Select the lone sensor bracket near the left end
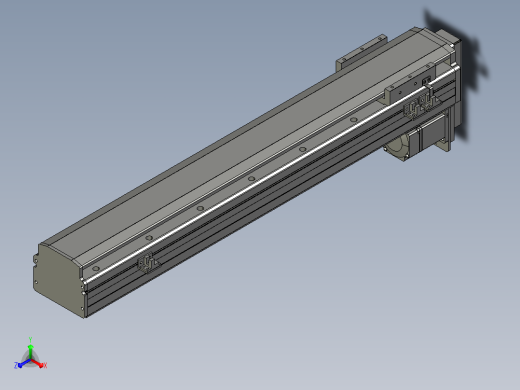Viewport: 520px width, 390px height. (x=148, y=263)
